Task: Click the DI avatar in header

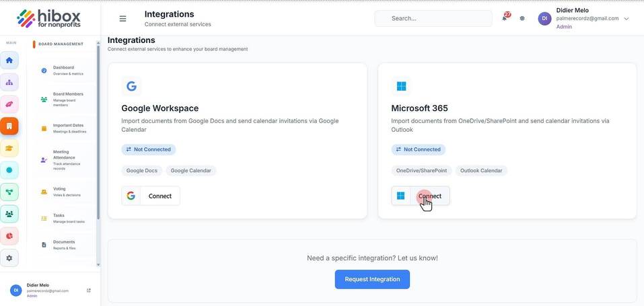Action: click(x=544, y=18)
